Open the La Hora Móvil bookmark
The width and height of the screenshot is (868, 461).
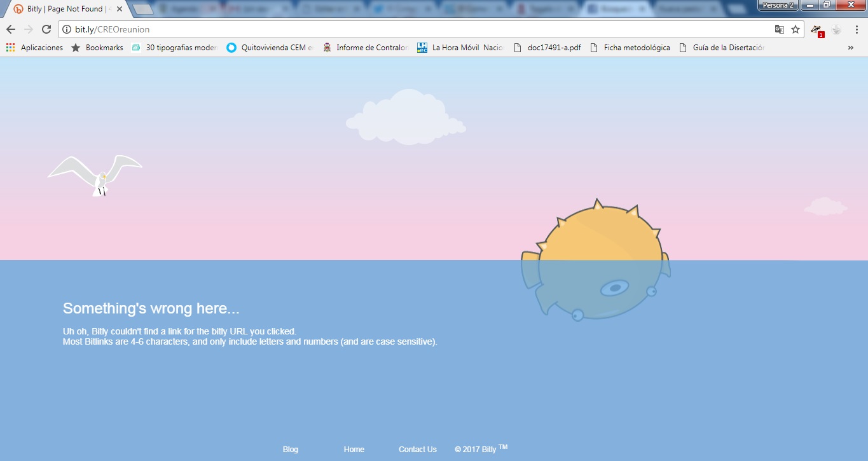460,48
